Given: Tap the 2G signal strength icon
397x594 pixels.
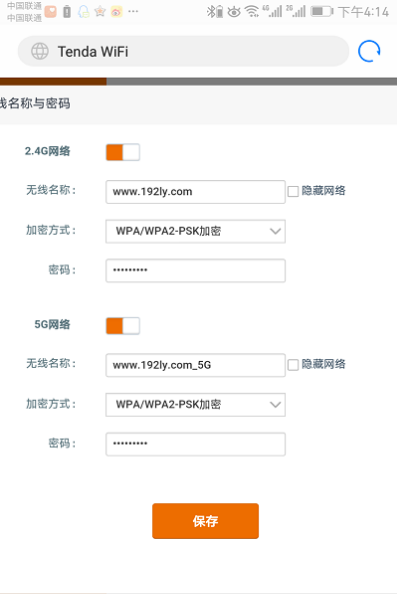Looking at the screenshot, I should pyautogui.click(x=296, y=11).
